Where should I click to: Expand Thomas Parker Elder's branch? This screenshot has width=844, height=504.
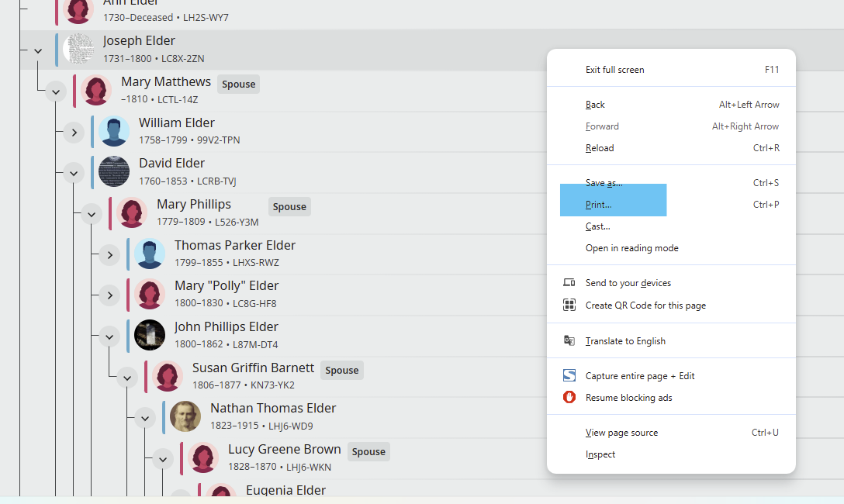pos(109,255)
